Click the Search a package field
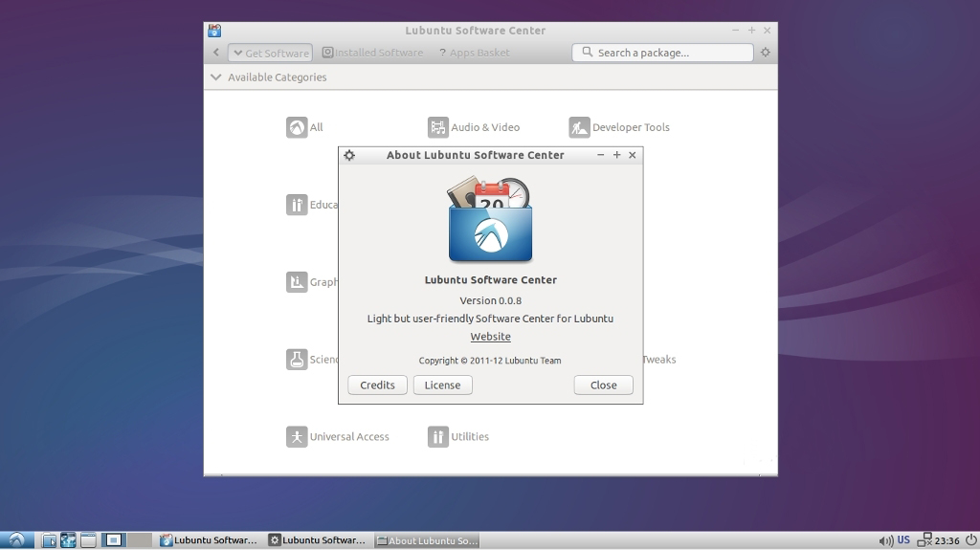 click(x=662, y=53)
